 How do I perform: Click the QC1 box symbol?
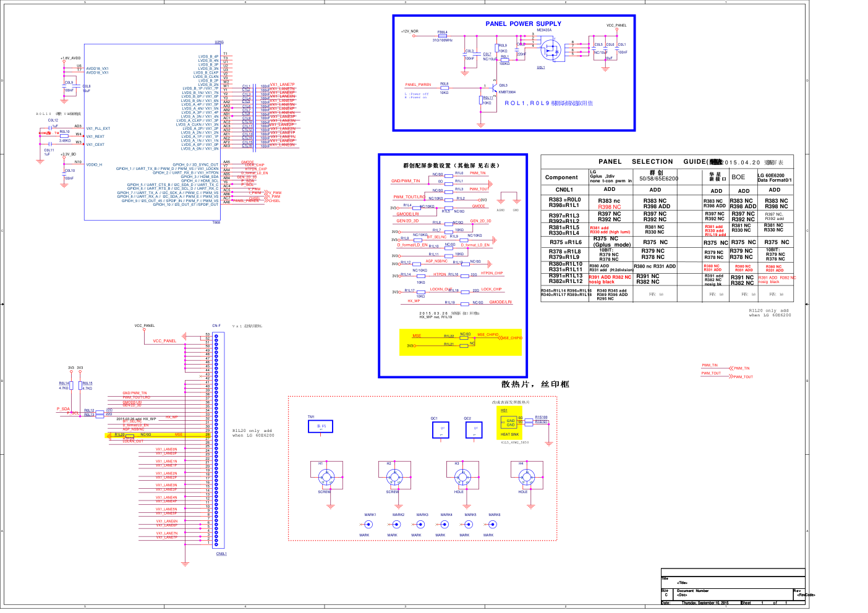tap(441, 429)
